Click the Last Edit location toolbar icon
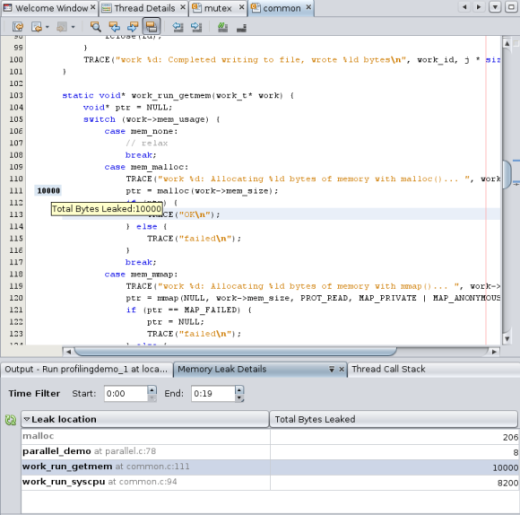Image resolution: width=520 pixels, height=515 pixels. point(18,27)
